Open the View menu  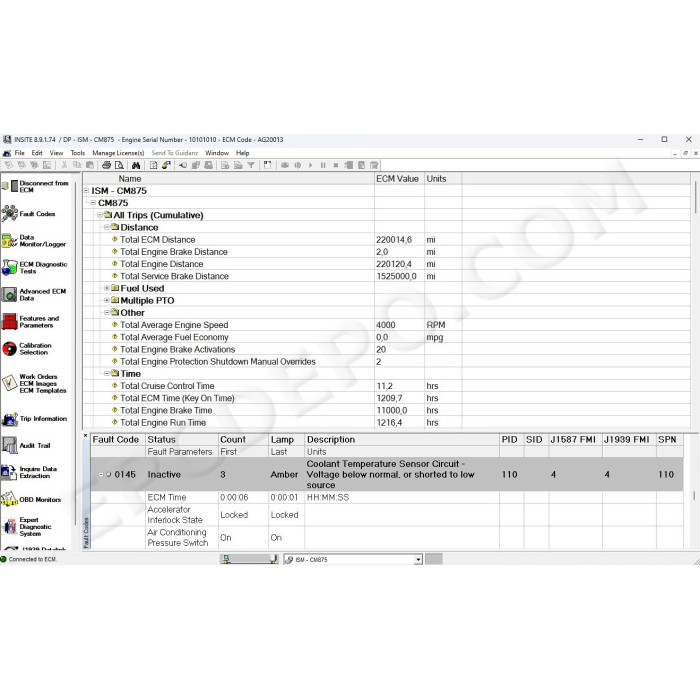pos(56,153)
